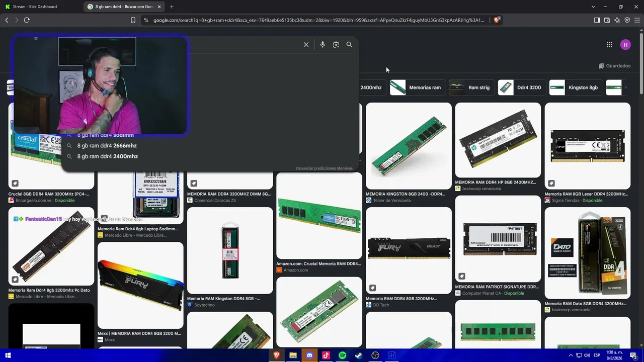644x362 pixels.
Task: Open the Brave Wallet icon
Action: click(607, 20)
